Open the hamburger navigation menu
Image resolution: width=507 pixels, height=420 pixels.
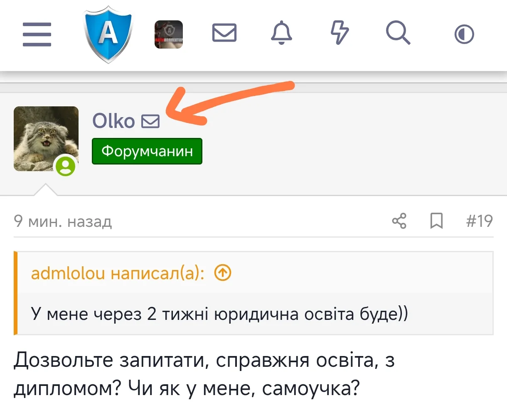37,35
